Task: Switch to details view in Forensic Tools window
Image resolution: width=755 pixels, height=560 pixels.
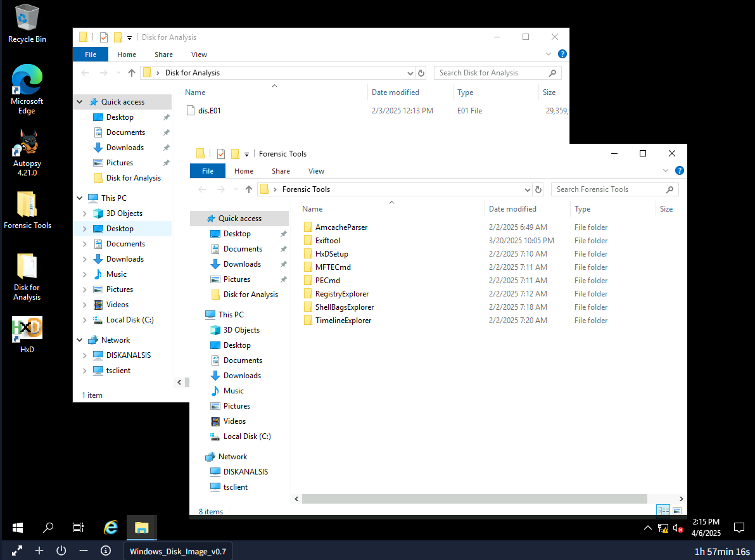Action: (663, 511)
